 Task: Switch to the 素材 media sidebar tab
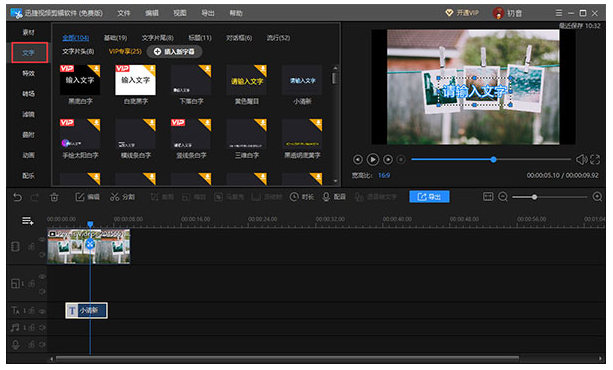pyautogui.click(x=29, y=32)
